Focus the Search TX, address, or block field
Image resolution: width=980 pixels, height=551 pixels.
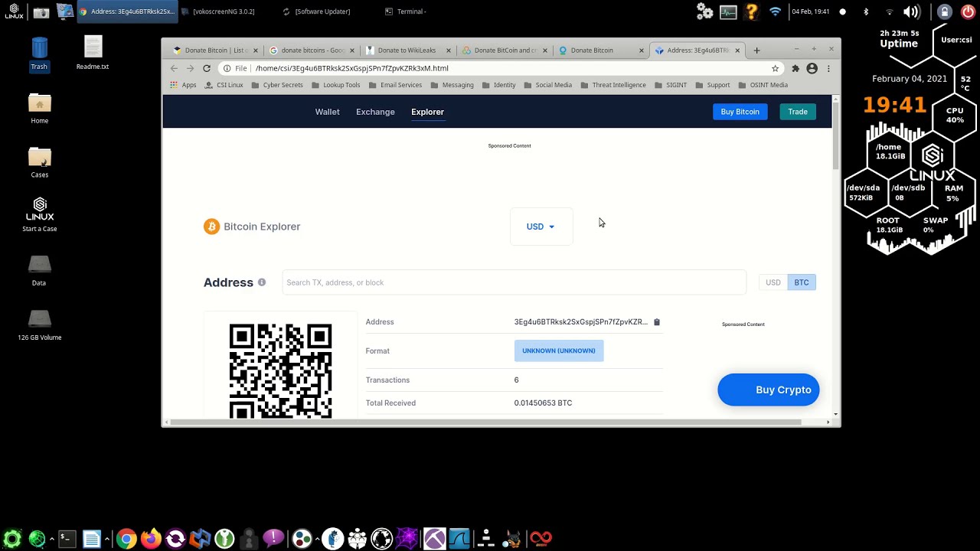click(x=514, y=282)
